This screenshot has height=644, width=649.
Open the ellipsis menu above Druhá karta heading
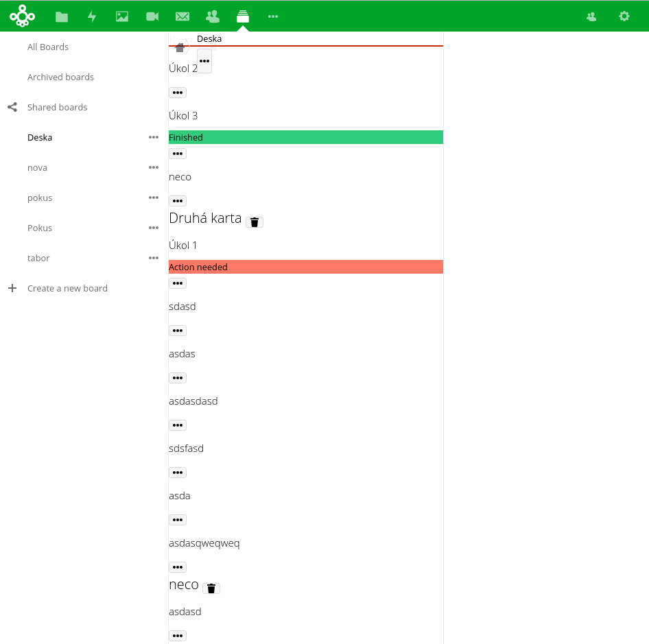pos(178,201)
